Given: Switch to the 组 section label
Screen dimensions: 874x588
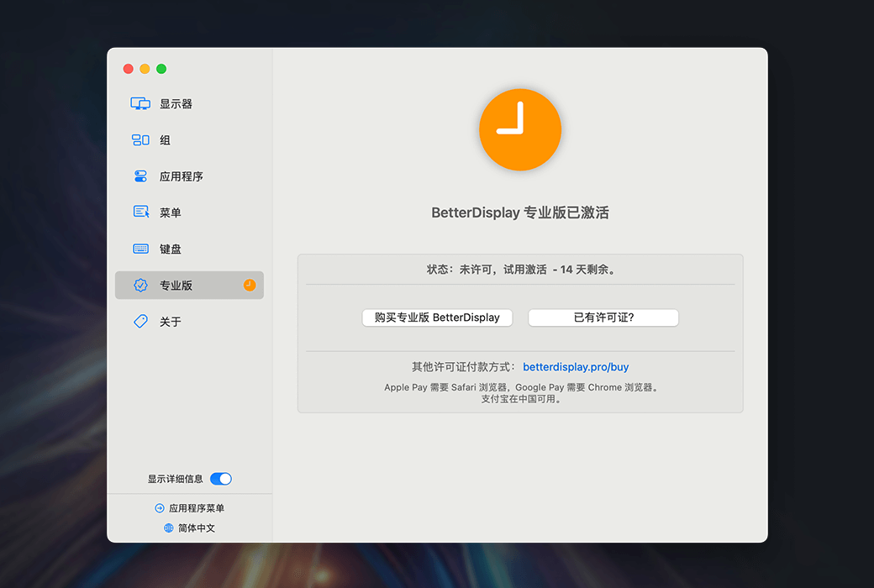Looking at the screenshot, I should [165, 140].
